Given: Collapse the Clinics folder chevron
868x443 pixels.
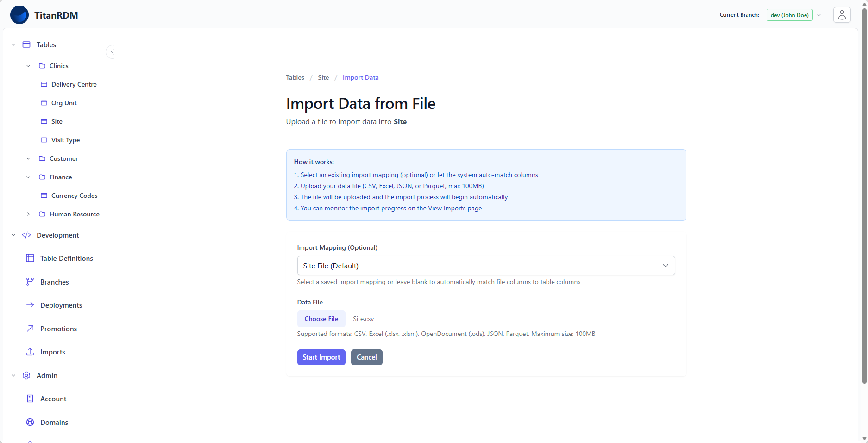Looking at the screenshot, I should (28, 66).
